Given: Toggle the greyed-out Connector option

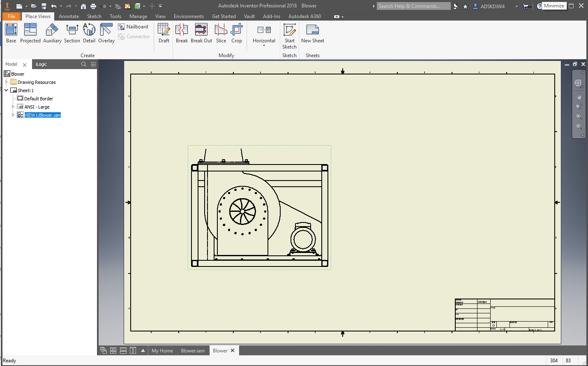Looking at the screenshot, I should [x=134, y=36].
